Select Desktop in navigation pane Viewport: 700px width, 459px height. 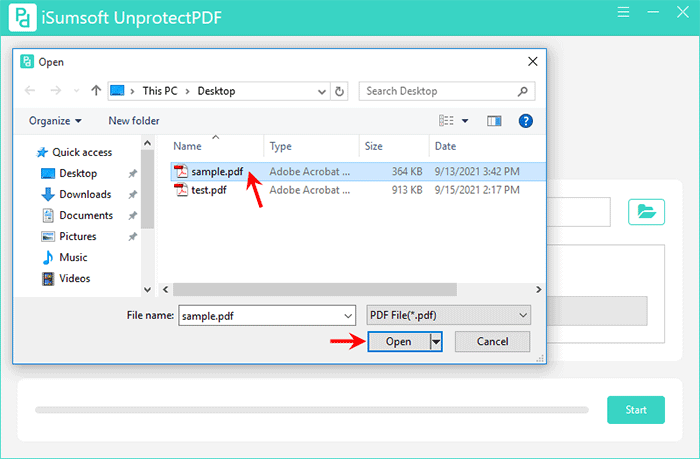click(x=78, y=173)
